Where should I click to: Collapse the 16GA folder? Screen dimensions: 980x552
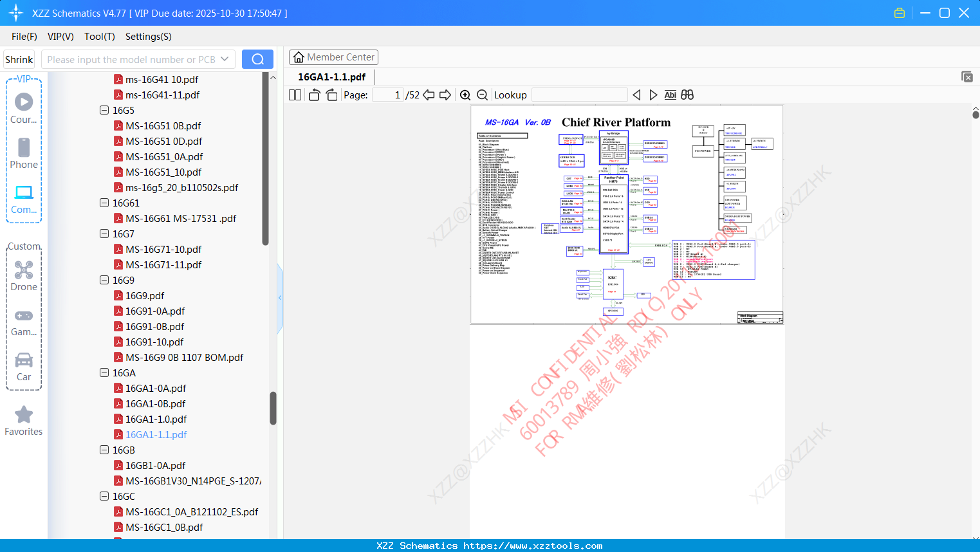click(x=104, y=373)
